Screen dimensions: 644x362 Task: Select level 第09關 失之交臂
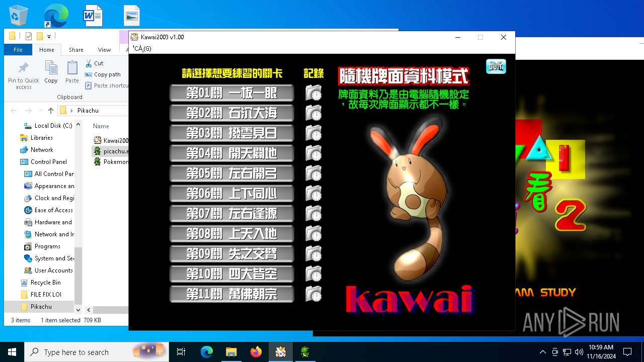click(x=231, y=254)
